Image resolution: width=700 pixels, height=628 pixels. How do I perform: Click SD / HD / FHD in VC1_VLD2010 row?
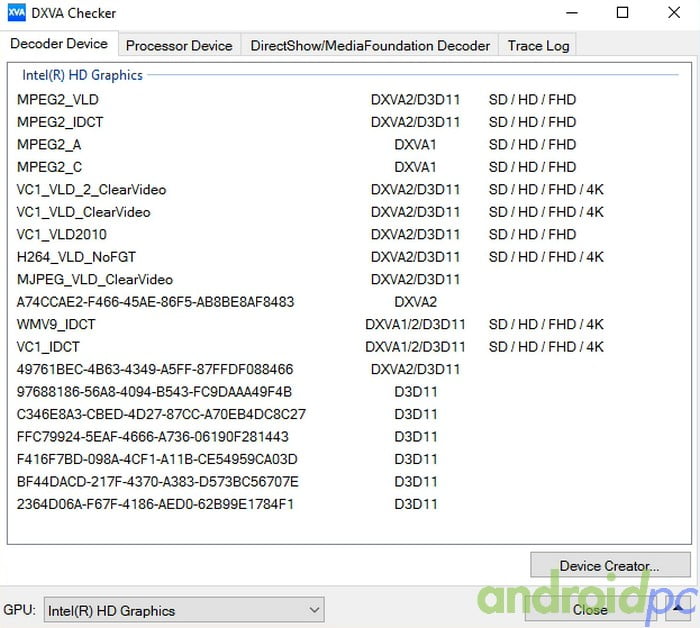tap(532, 234)
